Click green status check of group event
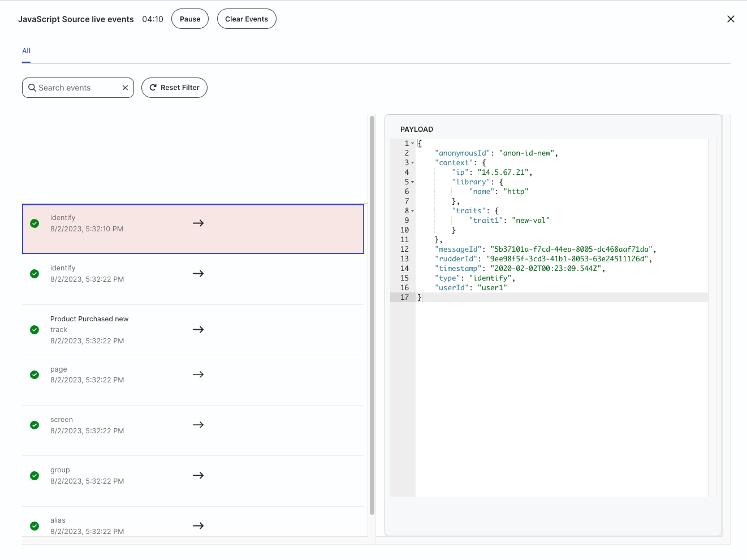The image size is (747, 560). (x=34, y=476)
